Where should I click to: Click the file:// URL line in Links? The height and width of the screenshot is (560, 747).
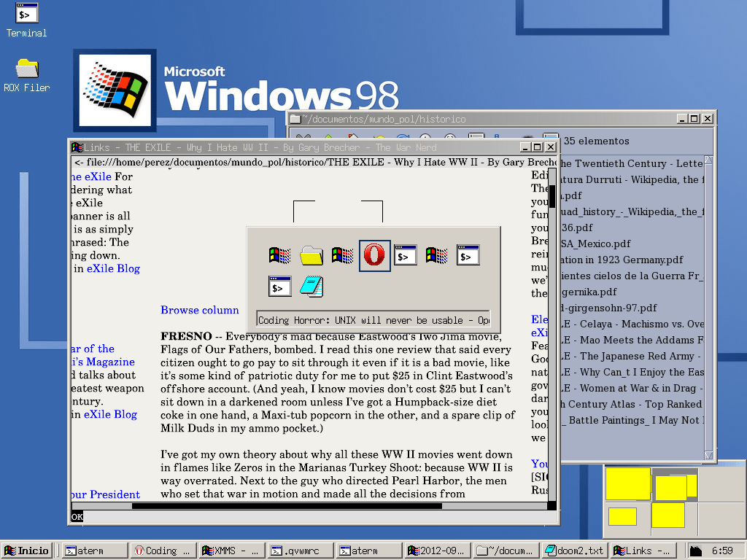point(314,162)
